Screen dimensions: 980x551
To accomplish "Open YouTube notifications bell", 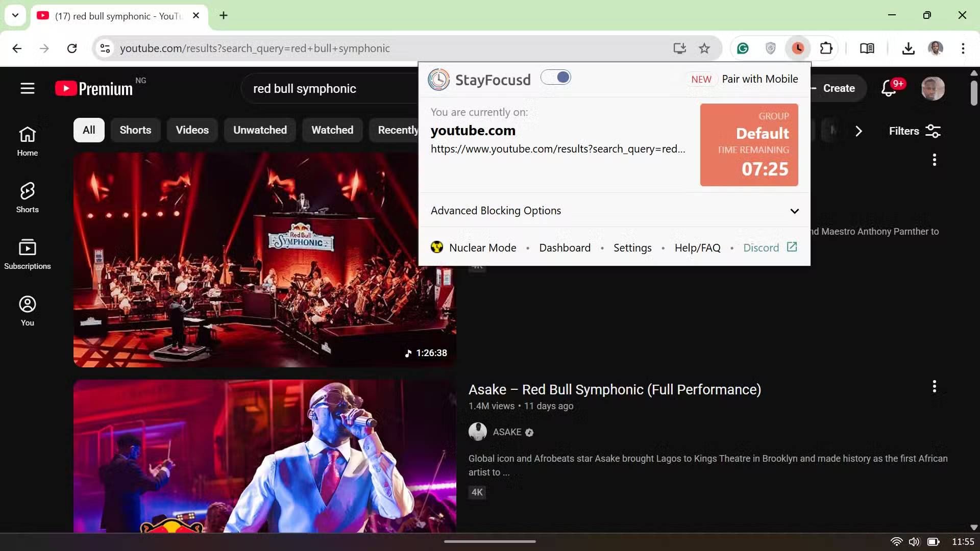I will [889, 88].
